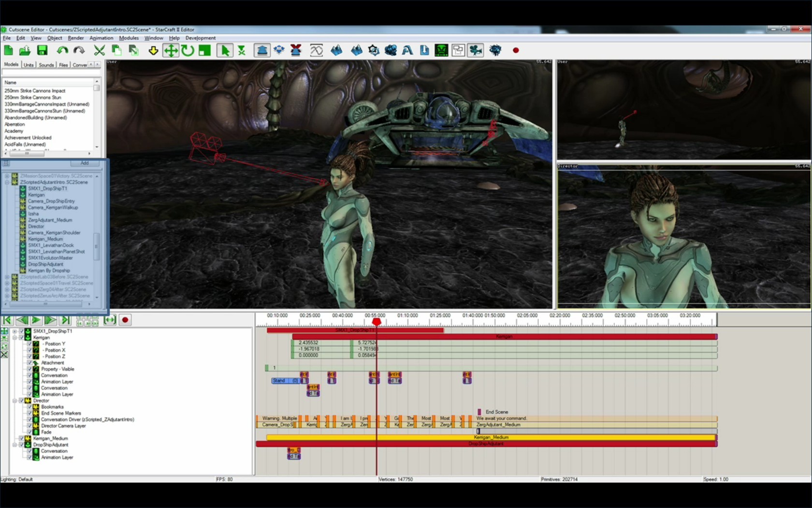Screen dimensions: 812x508
Task: Click the yellow down-arrow toolbar icon
Action: pos(153,50)
